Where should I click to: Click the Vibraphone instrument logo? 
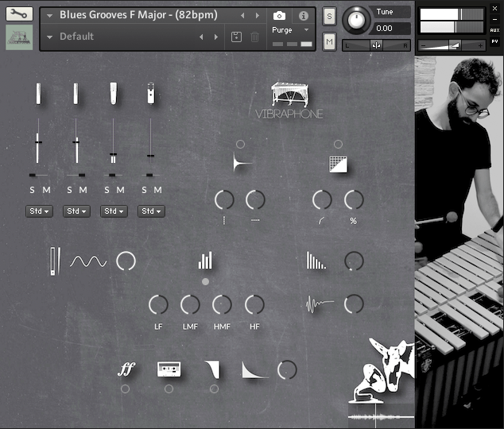(289, 100)
